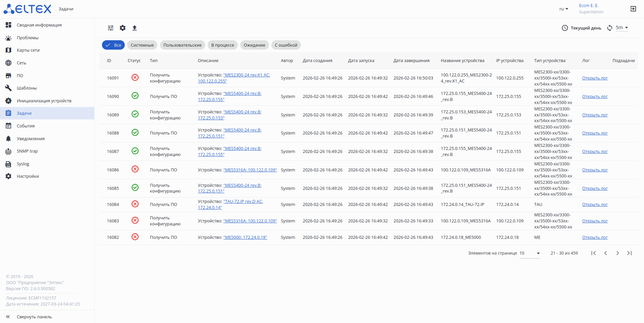644x323 pixels.
Task: Click the auto-refresh circular arrows icon
Action: click(x=610, y=28)
